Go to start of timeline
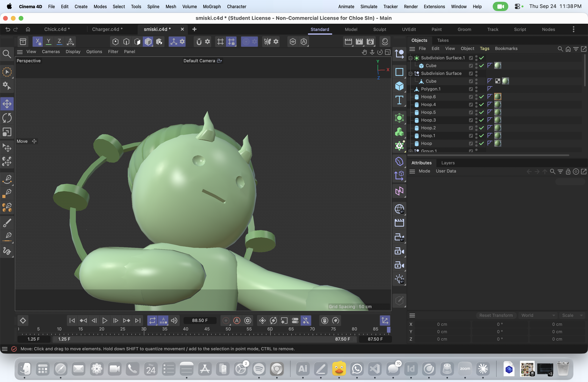 pyautogui.click(x=72, y=321)
